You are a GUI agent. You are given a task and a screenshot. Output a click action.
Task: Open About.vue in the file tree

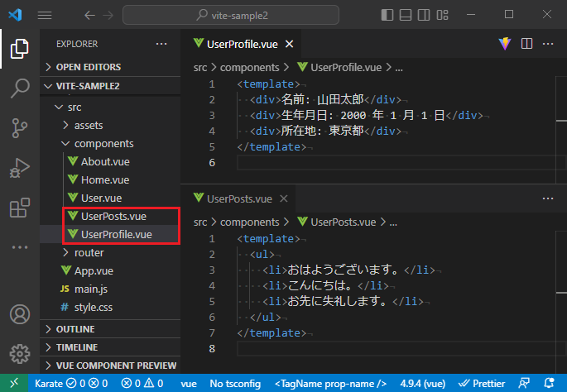pos(110,161)
